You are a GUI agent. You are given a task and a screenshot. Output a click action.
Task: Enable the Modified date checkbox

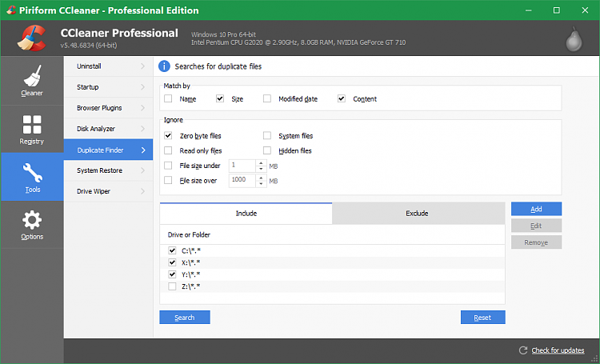point(267,98)
